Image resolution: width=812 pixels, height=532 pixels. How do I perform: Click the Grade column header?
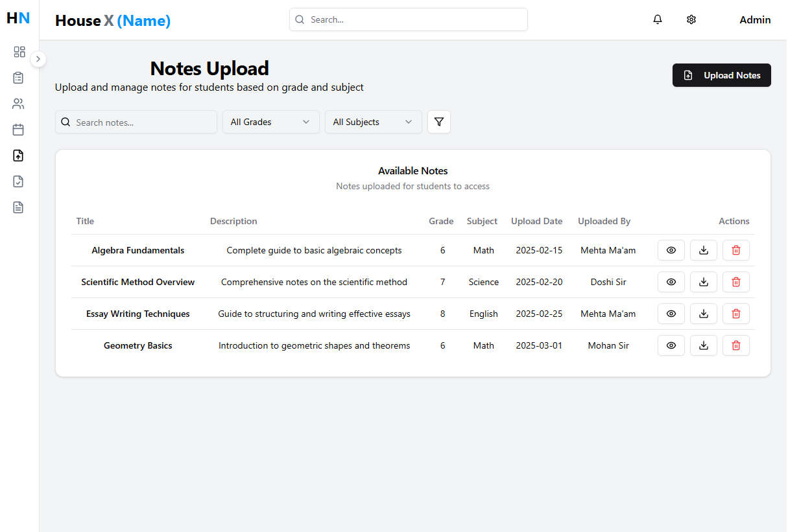(441, 221)
